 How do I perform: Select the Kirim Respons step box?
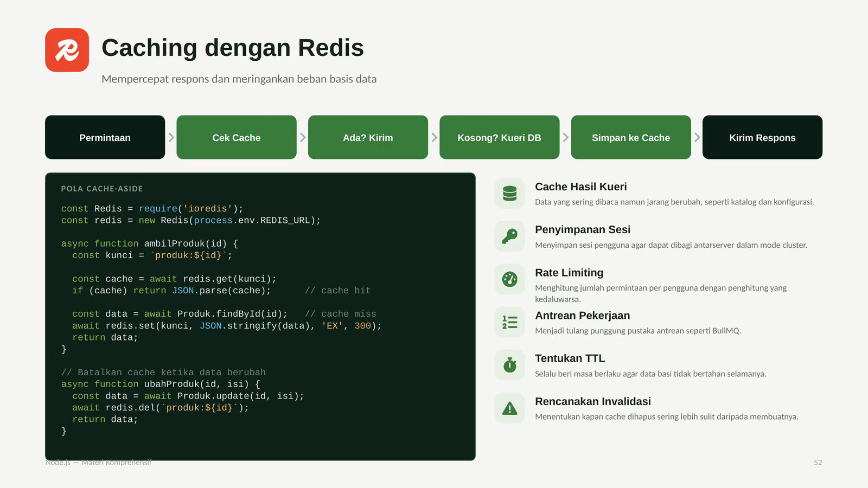coord(762,137)
